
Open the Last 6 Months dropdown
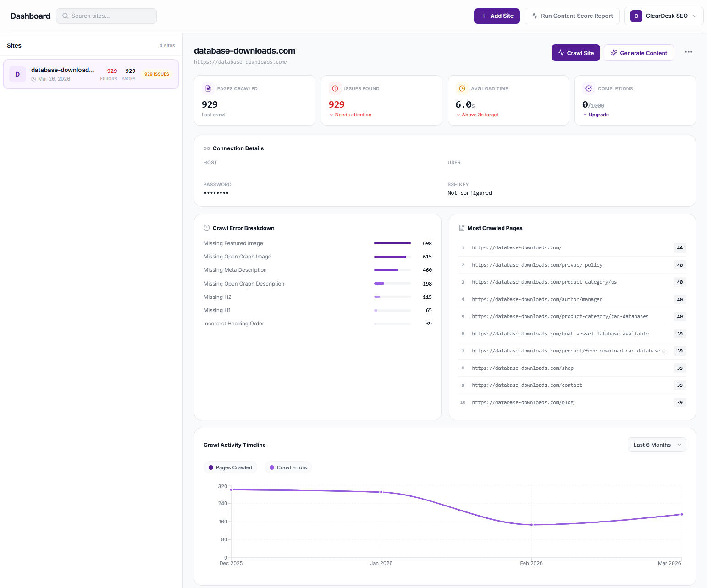(657, 445)
